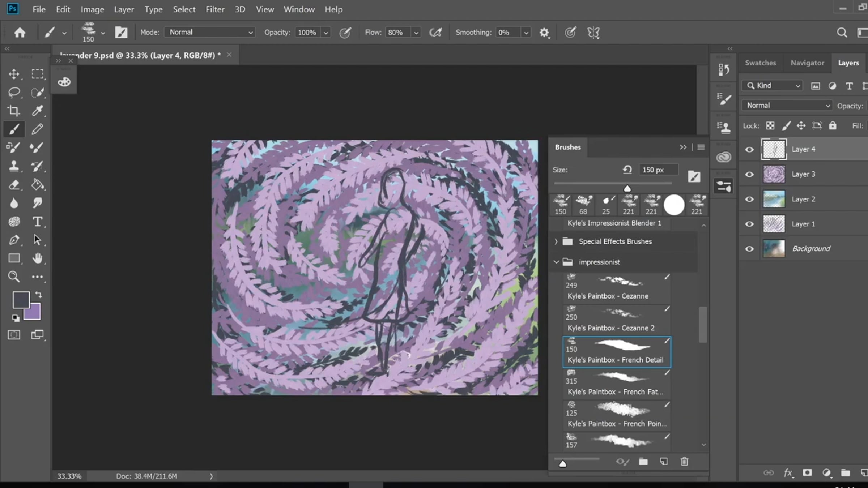Screen dimensions: 868x488
Task: Open the Filter menu
Action: tap(215, 9)
